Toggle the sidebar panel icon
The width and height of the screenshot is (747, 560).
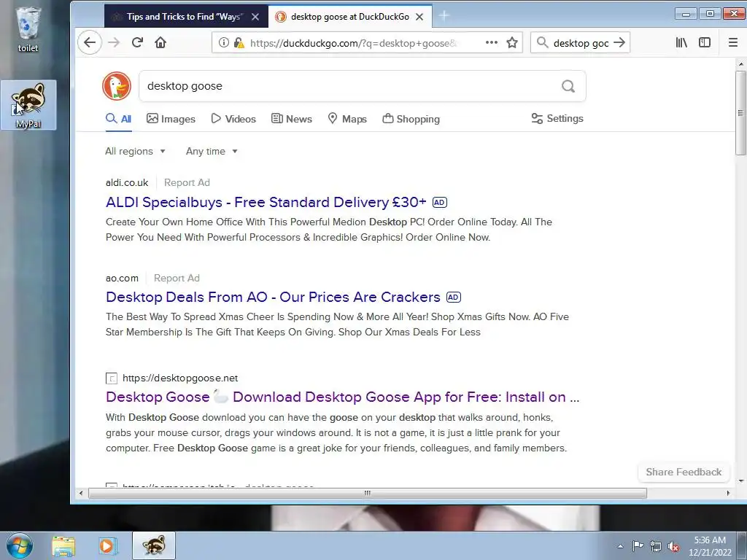click(705, 42)
